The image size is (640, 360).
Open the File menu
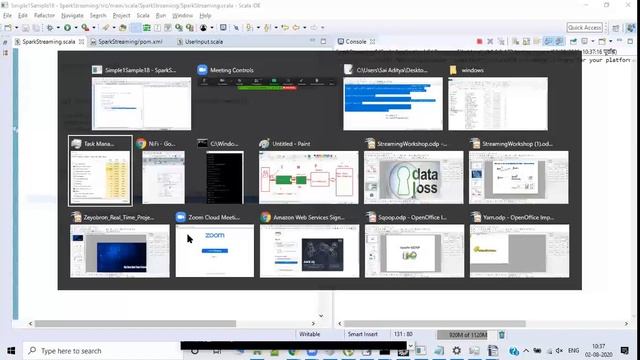pos(7,16)
